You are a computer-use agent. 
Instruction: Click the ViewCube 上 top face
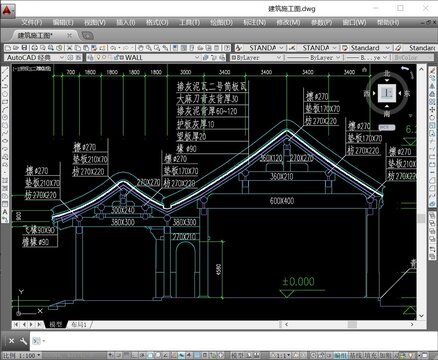[387, 93]
